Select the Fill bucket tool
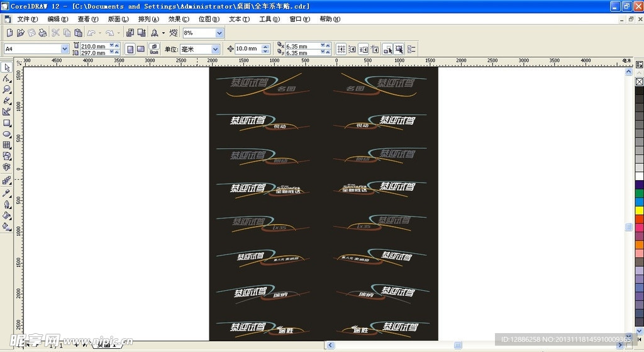 (x=6, y=215)
